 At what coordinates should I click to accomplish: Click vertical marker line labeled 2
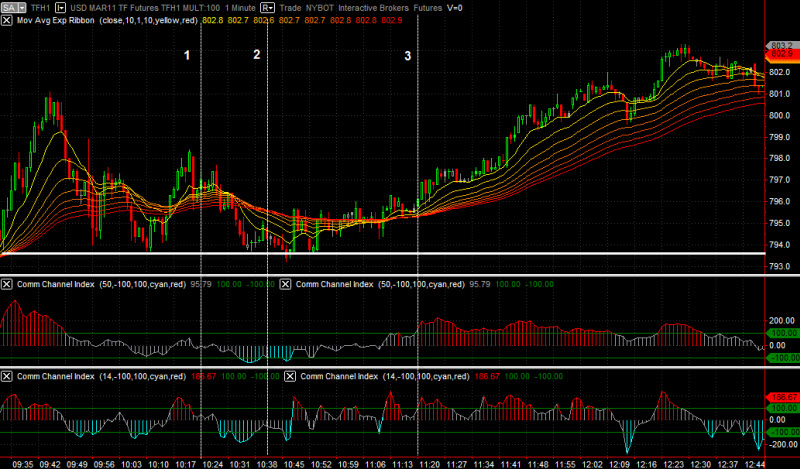268,150
